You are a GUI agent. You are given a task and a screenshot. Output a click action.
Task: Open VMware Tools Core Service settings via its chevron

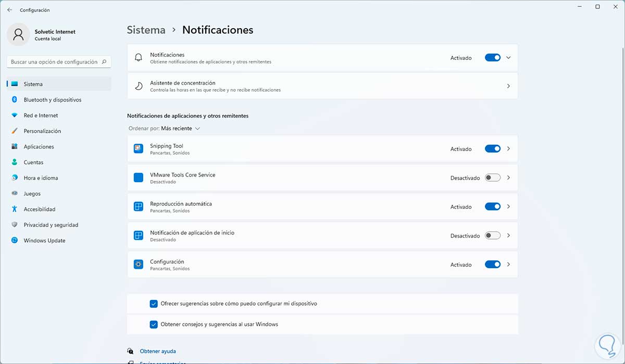[x=508, y=178]
